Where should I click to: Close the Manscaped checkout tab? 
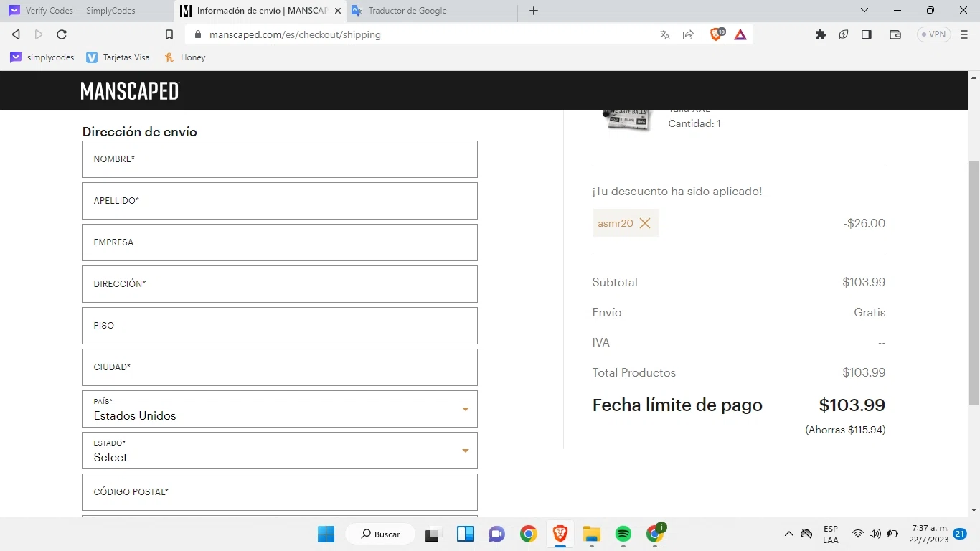pyautogui.click(x=338, y=11)
